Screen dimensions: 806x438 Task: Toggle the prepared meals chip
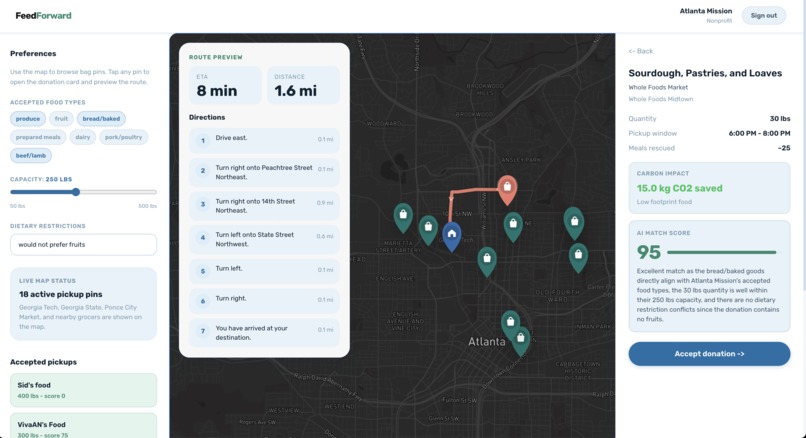click(38, 137)
